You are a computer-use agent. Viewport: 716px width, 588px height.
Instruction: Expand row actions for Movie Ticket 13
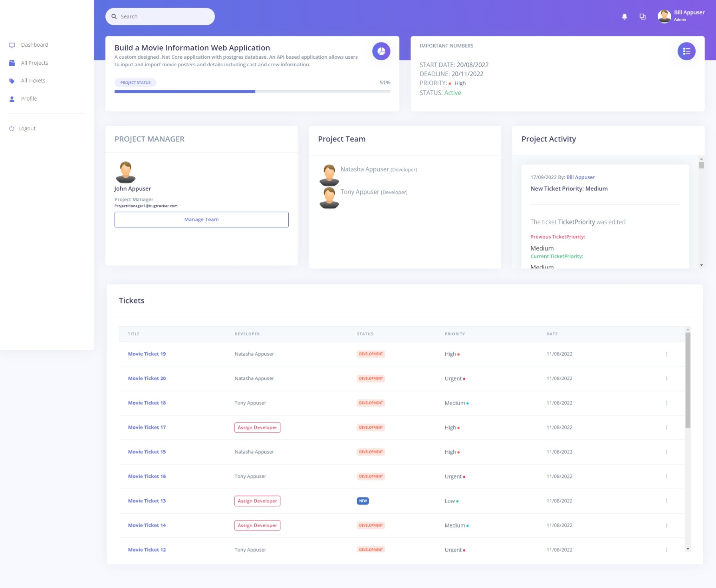(x=666, y=501)
